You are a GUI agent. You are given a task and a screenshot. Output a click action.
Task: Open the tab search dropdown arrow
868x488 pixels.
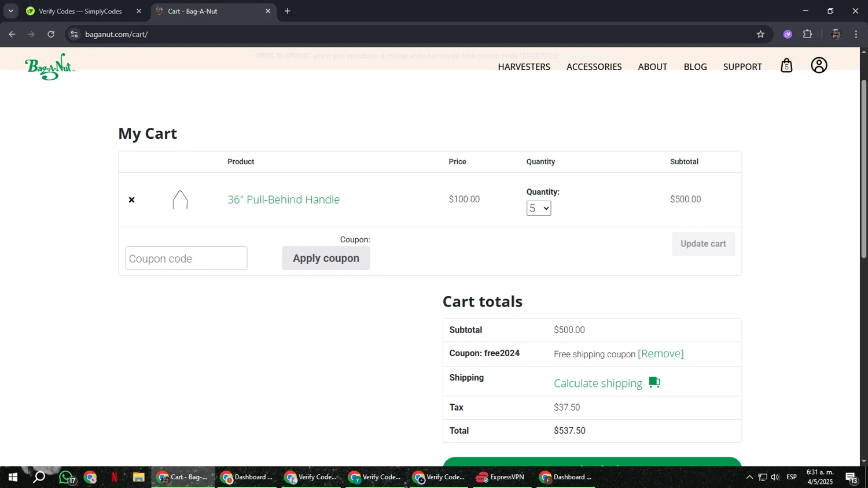[10, 11]
